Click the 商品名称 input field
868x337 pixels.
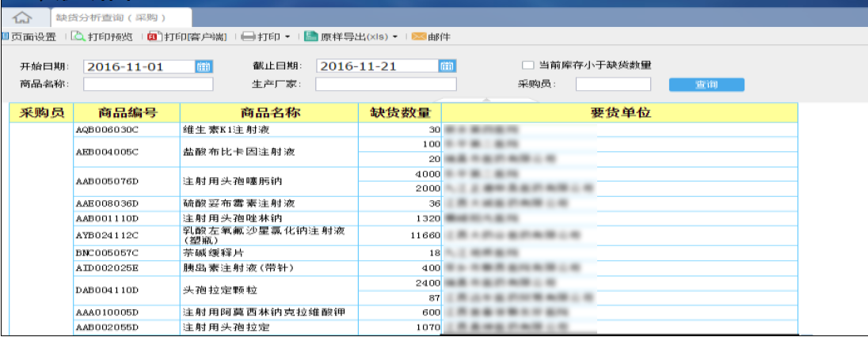pos(148,84)
